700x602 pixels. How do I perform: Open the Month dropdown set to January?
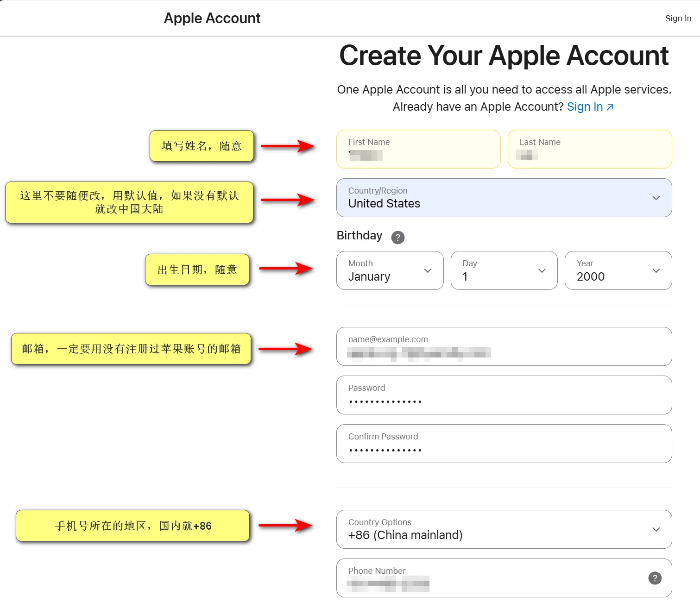tap(390, 270)
